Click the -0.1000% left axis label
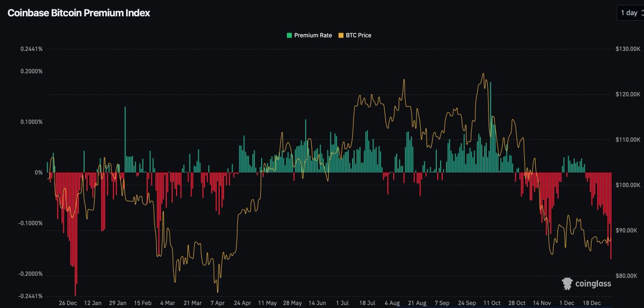The width and height of the screenshot is (644, 308). pos(30,223)
